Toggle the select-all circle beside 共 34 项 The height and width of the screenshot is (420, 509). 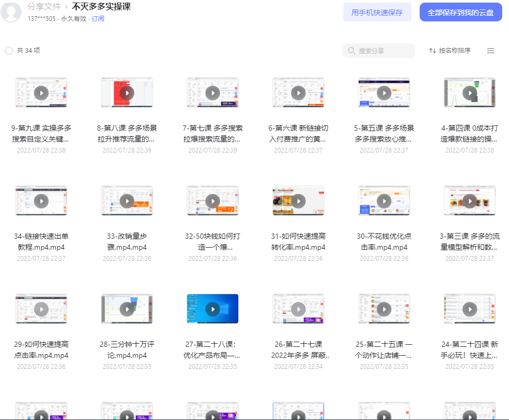[9, 51]
